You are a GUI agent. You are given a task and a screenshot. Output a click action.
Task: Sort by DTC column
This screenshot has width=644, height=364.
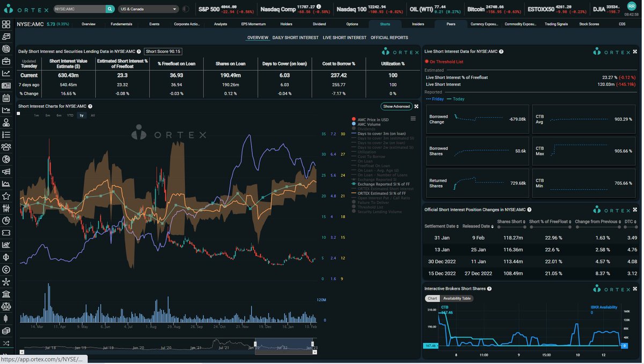[630, 222]
